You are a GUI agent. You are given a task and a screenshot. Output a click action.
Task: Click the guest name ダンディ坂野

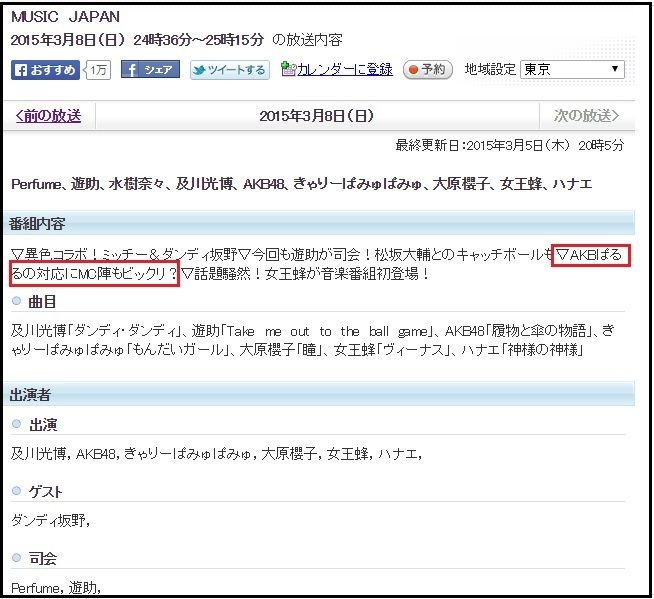pos(50,521)
